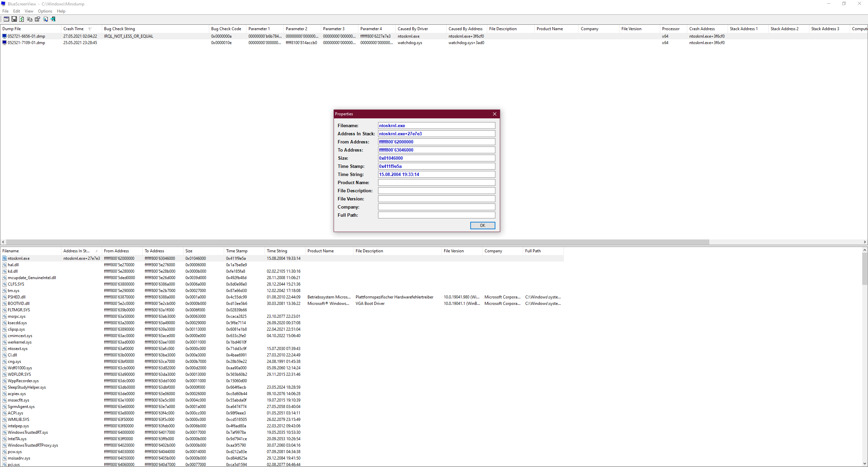Click the green Refresh toolbar icon
Viewport: 868px width, 467px height.
(22, 19)
